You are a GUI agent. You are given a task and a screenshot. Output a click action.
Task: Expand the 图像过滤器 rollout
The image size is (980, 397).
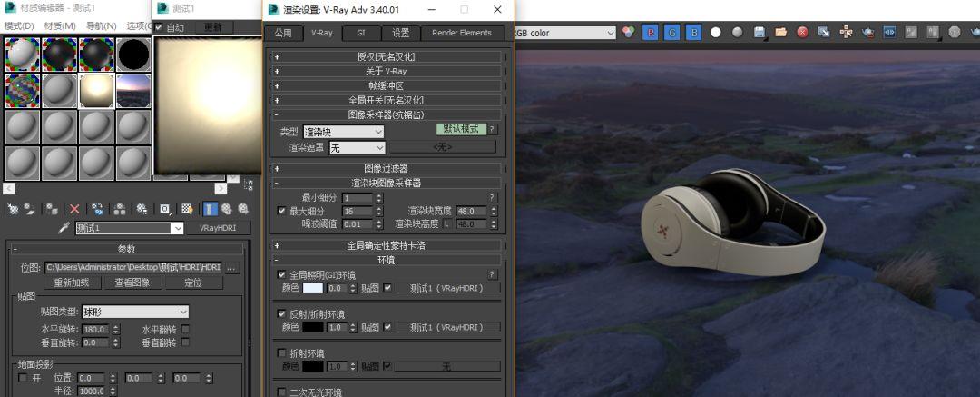pos(387,168)
